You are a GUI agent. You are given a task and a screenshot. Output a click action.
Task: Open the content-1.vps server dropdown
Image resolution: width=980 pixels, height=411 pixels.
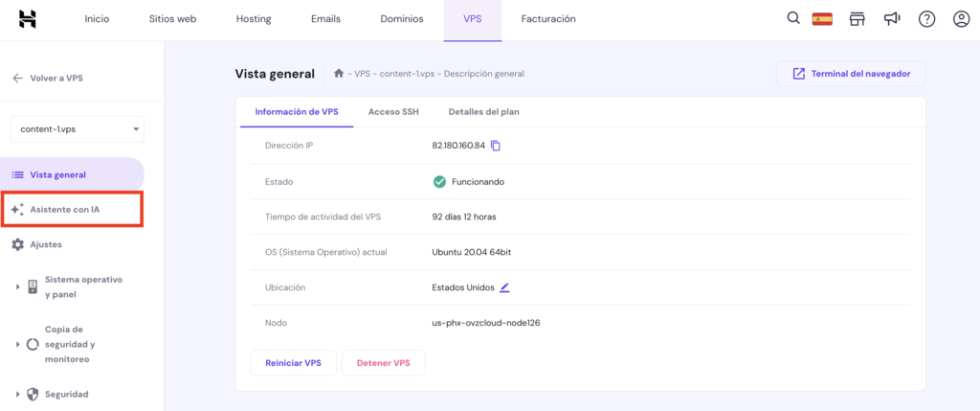pos(77,129)
